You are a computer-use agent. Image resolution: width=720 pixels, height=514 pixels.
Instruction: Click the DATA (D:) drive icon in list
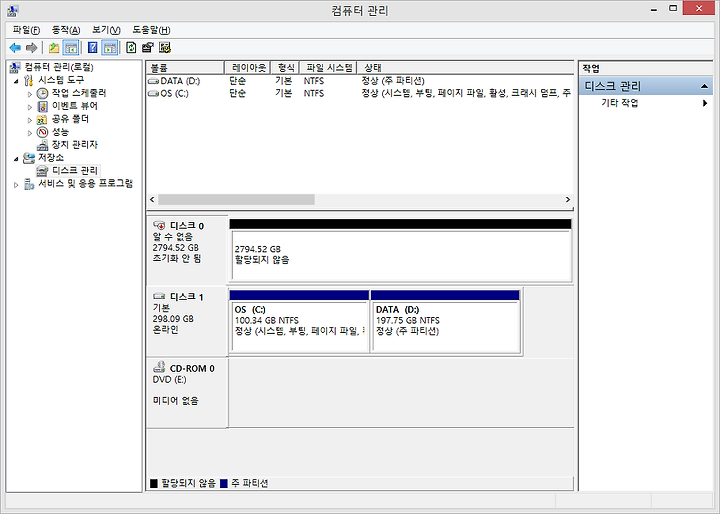coord(153,81)
